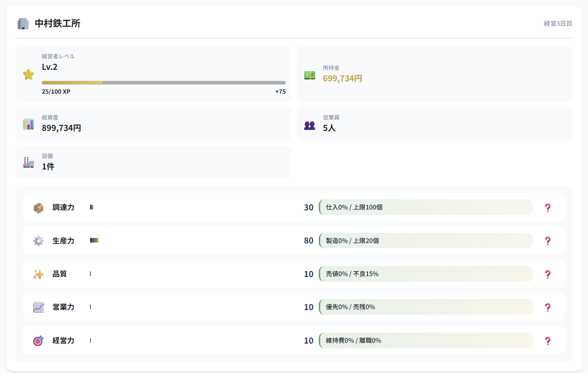
Task: Click the 経営力 score value 10
Action: pos(309,341)
